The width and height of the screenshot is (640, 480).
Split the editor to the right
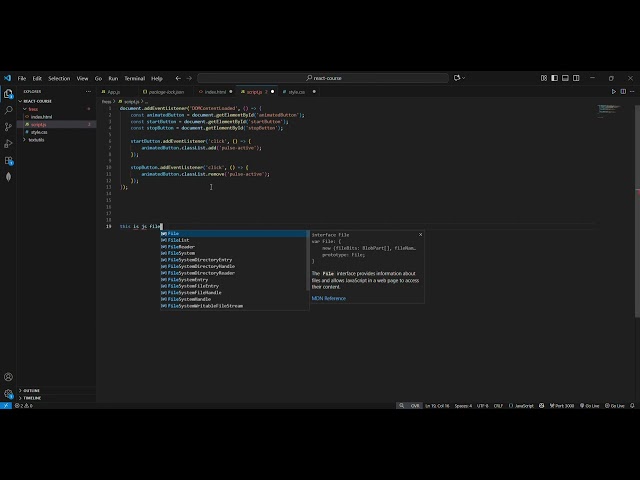pos(623,92)
